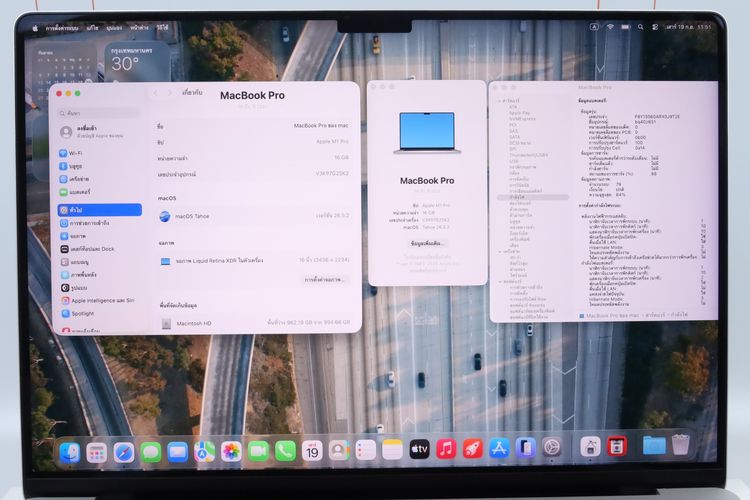Click the search field in System Settings
The height and width of the screenshot is (500, 750).
pos(99,113)
